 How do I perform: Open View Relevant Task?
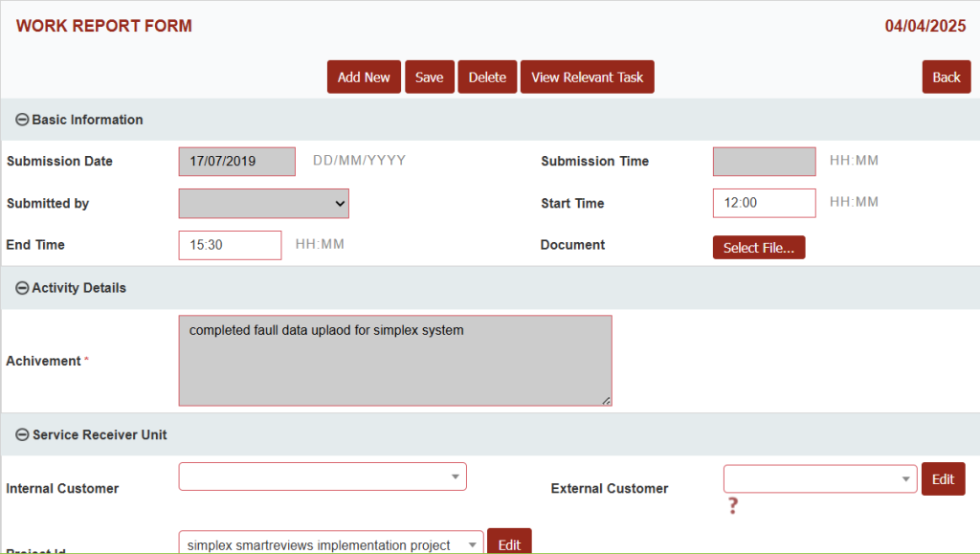click(x=587, y=78)
